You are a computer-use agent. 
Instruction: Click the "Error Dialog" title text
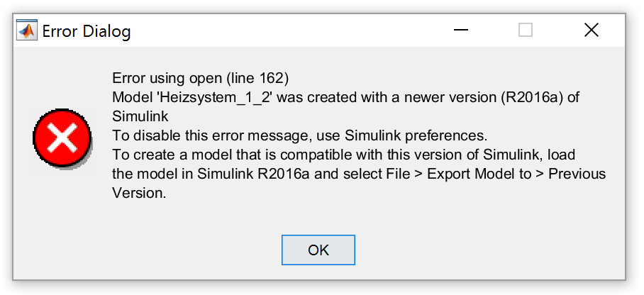click(x=87, y=31)
